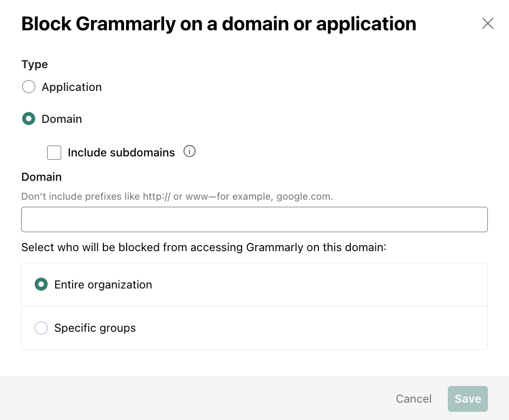Select the Application type radio button
Viewport: 509px width, 420px height.
click(x=29, y=87)
